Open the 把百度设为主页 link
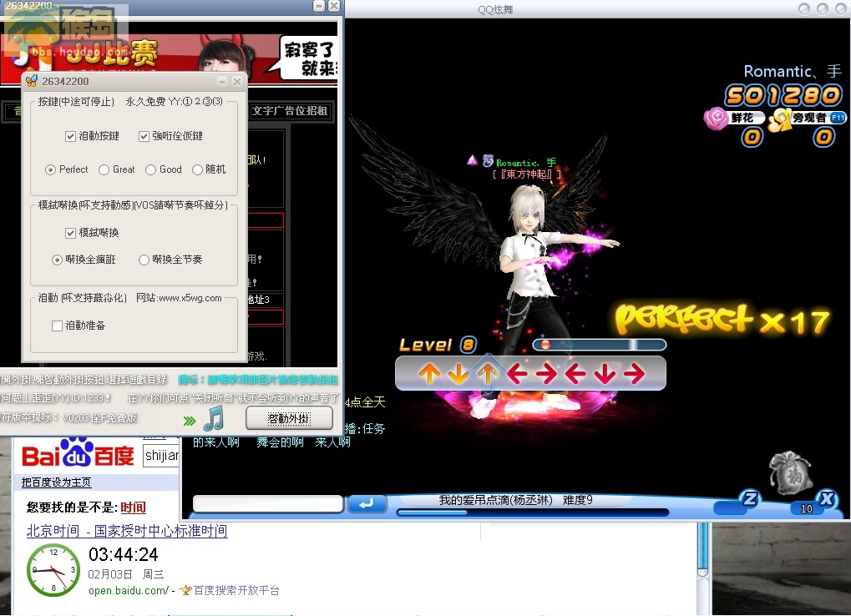 tap(57, 482)
